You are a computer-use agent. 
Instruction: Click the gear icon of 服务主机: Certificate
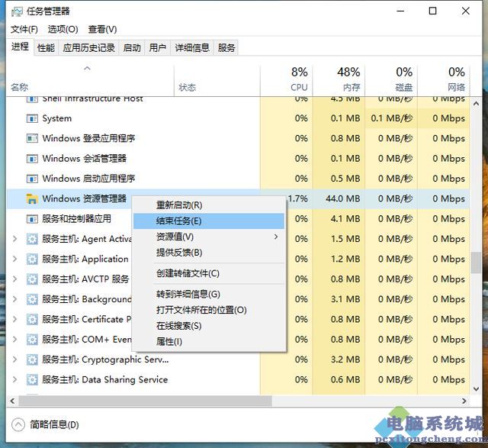click(x=32, y=319)
